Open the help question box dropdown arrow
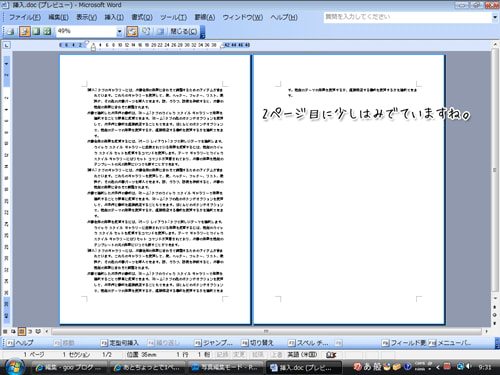 tap(495, 17)
